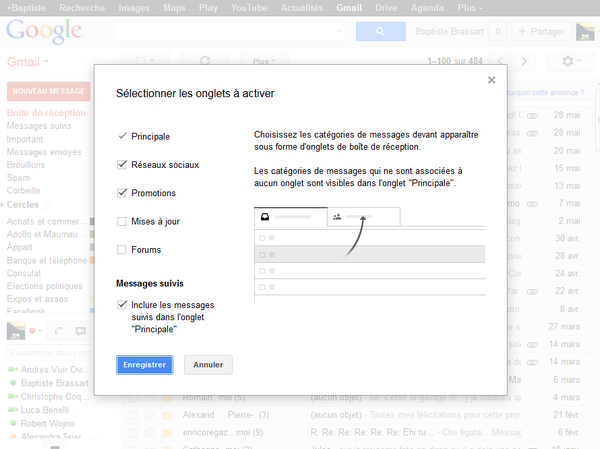Open Recherche in the top bar
Screen dimensions: 600x449
[82, 8]
